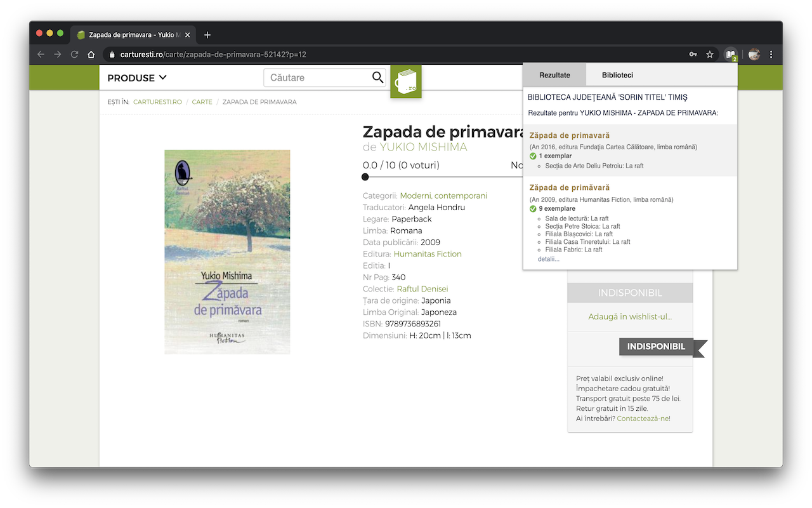
Task: Click green checkmark beside 9 exemplare
Action: (533, 209)
